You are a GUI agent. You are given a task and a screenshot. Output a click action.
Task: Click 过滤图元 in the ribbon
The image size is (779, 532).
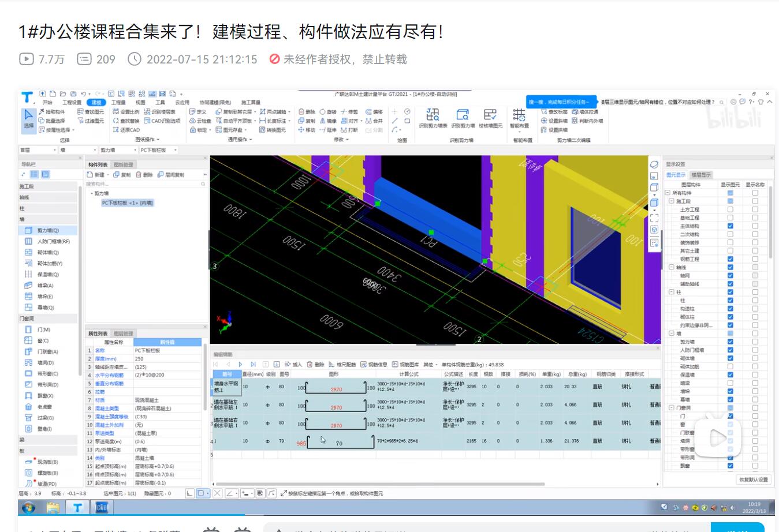(91, 121)
